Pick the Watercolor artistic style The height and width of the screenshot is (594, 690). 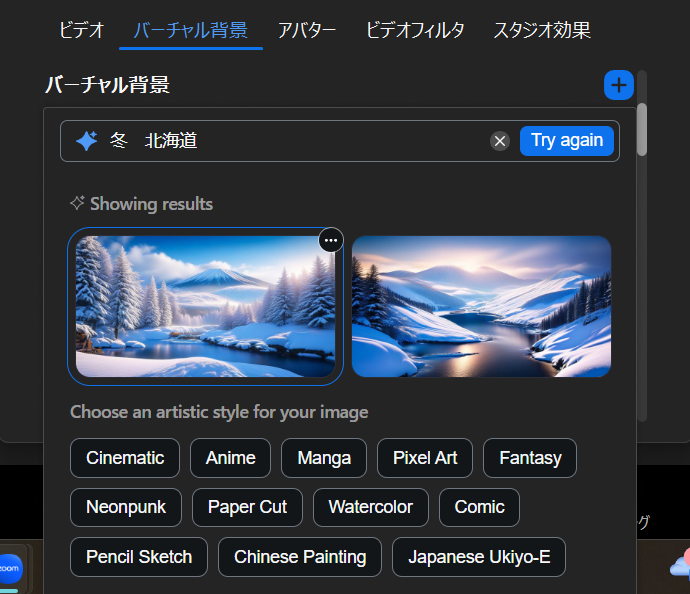coord(370,507)
